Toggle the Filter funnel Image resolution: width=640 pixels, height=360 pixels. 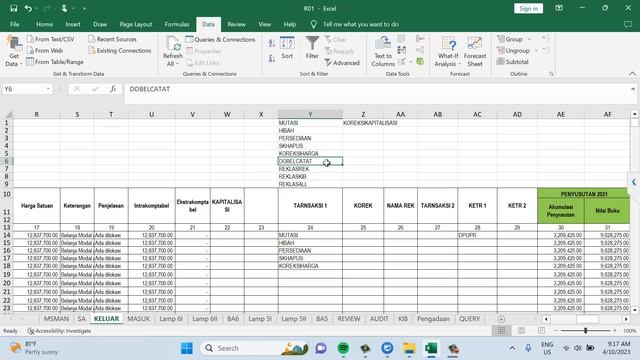312,48
